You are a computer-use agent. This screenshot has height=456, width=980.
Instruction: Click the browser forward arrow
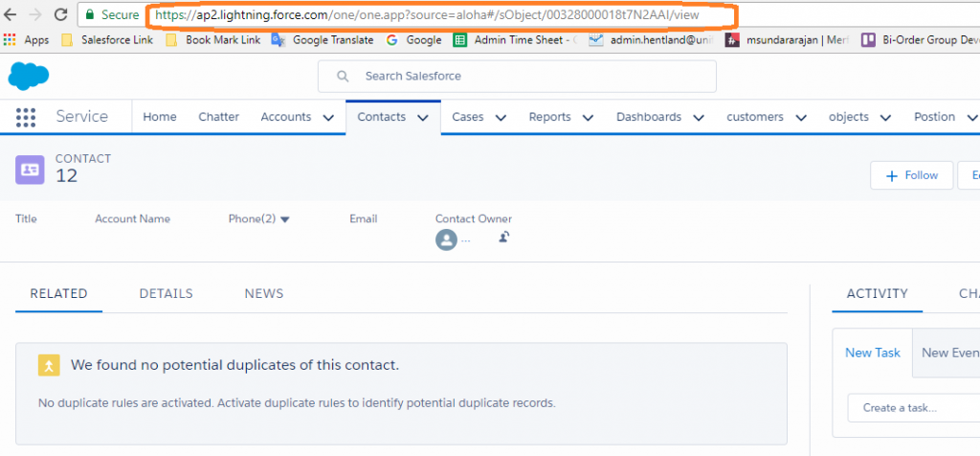[35, 15]
